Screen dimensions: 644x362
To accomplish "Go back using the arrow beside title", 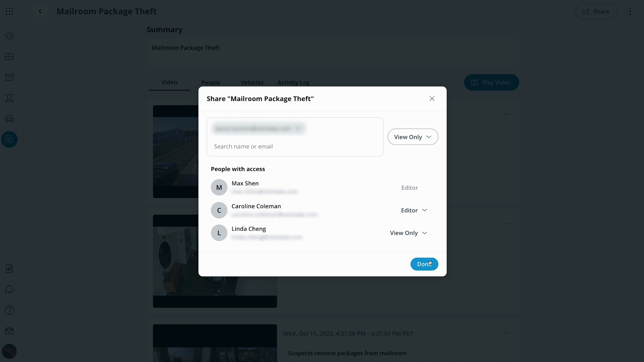I will (40, 11).
